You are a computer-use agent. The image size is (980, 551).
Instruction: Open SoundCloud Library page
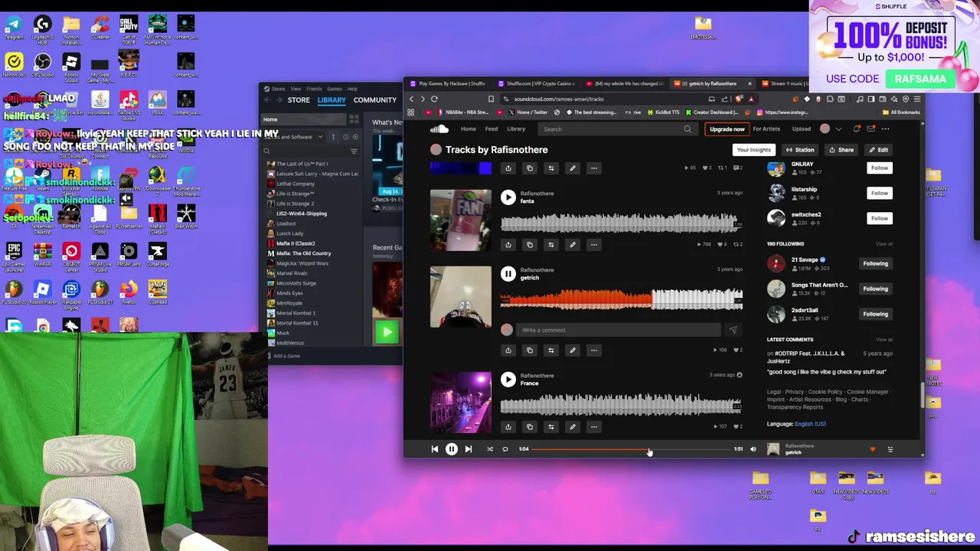tap(516, 129)
